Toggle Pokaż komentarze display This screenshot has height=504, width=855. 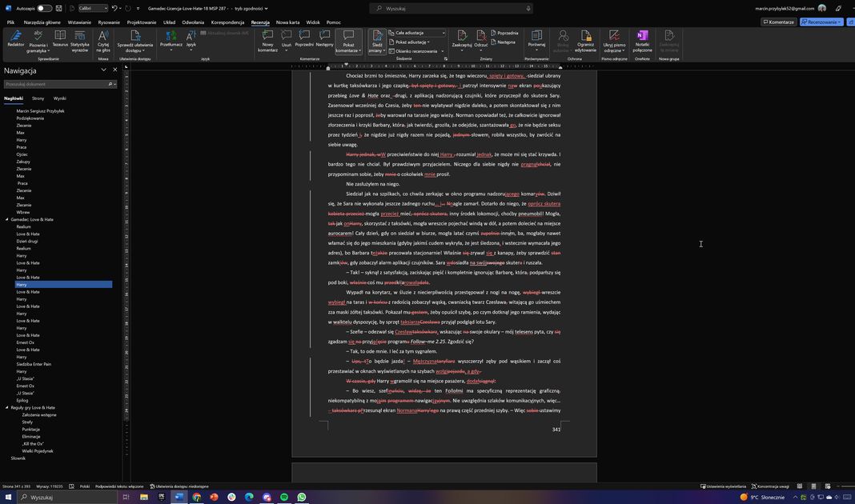point(348,40)
